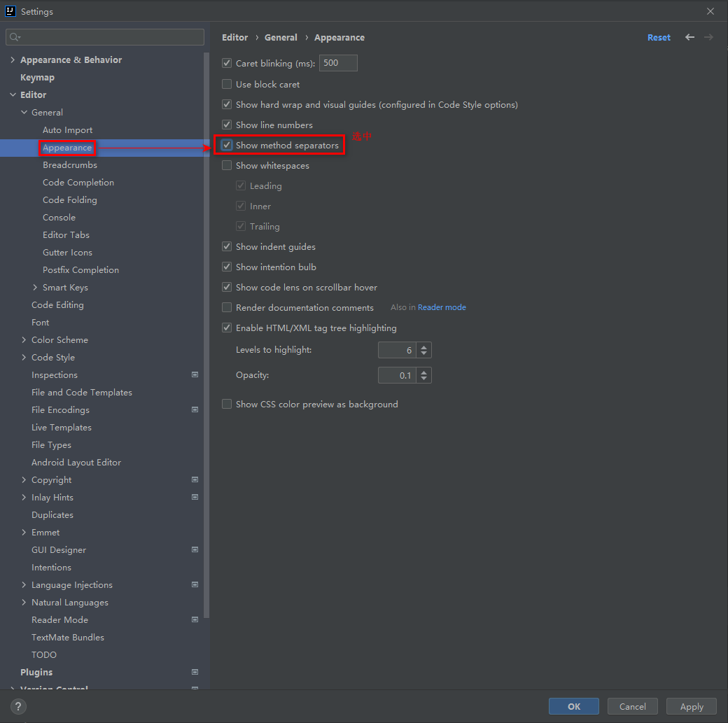The width and height of the screenshot is (728, 723).
Task: Click the forward navigation arrow
Action: click(708, 37)
